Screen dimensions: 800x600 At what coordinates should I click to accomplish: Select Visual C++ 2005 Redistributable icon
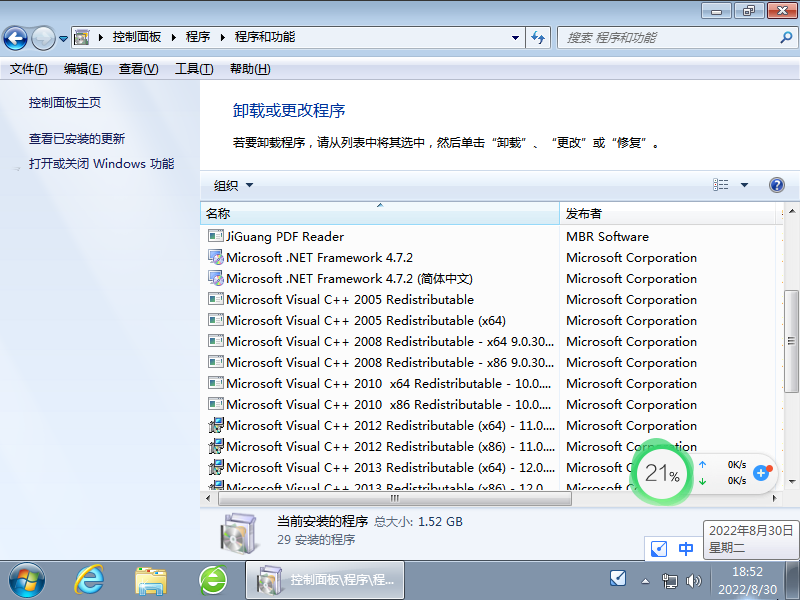pos(216,299)
